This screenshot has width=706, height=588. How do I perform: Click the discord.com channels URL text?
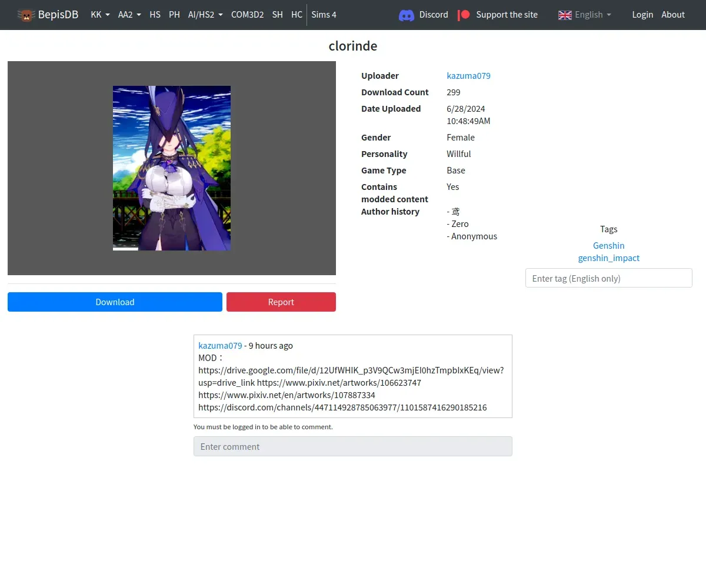click(x=342, y=407)
